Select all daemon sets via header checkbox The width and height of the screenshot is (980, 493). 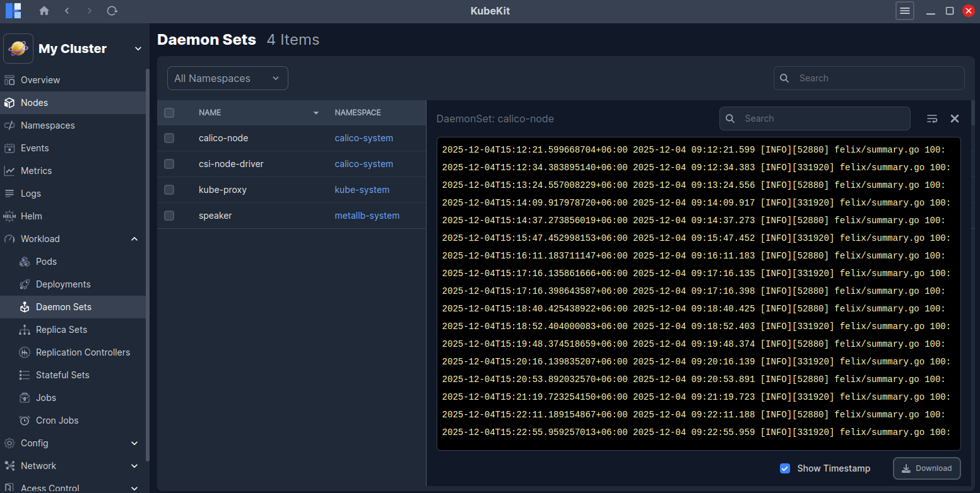pyautogui.click(x=168, y=112)
